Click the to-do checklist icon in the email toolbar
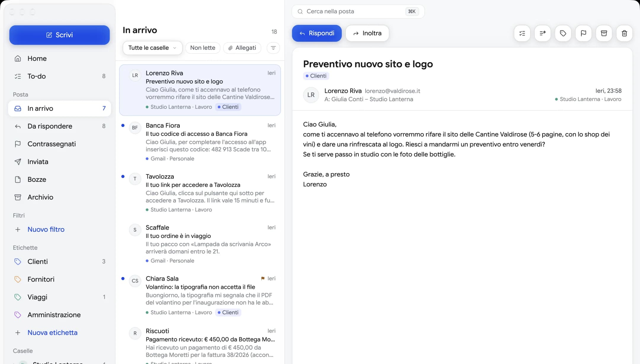This screenshot has width=640, height=364. click(522, 33)
